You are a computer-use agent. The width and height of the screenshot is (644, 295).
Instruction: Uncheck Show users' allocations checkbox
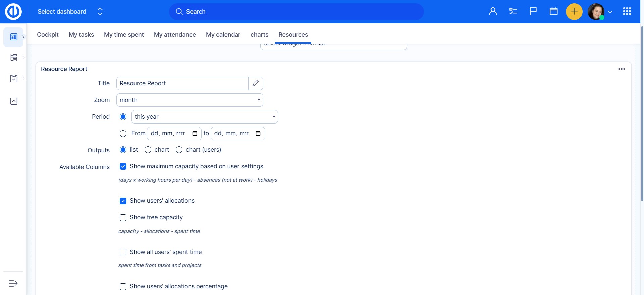coord(123,201)
